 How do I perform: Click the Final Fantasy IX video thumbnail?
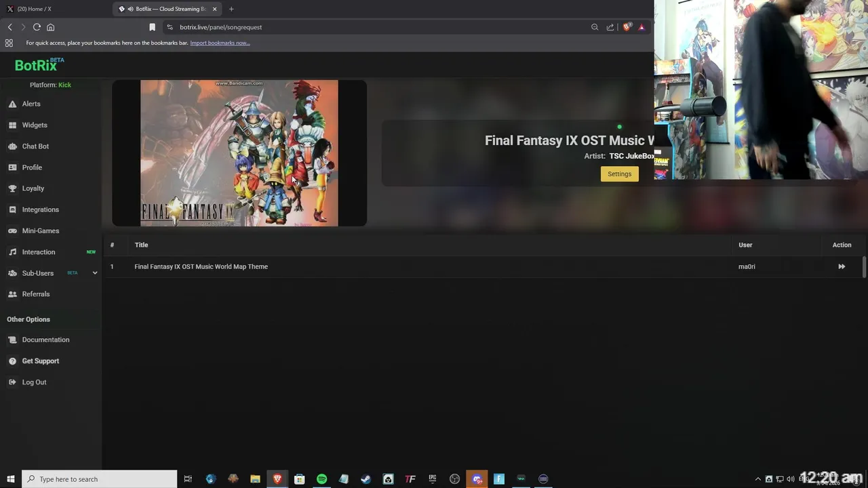coord(239,153)
